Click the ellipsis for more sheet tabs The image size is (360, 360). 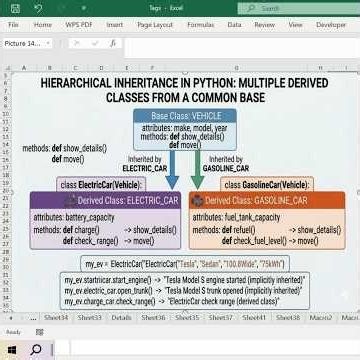click(33, 318)
